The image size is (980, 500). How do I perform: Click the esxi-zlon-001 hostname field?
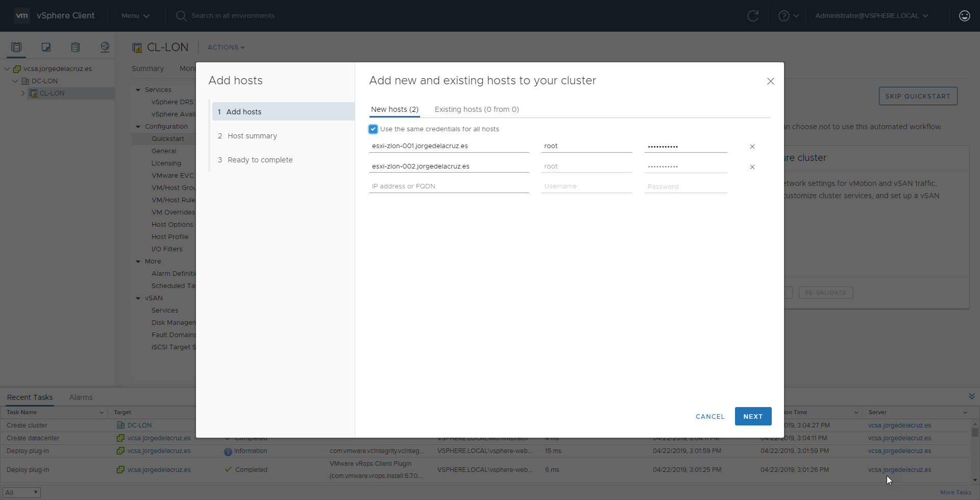(x=449, y=146)
